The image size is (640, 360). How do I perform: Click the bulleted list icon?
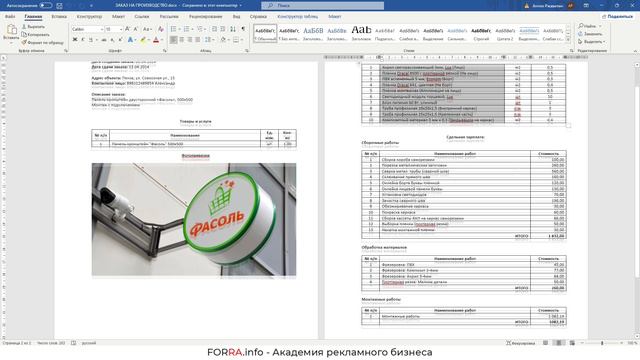point(173,29)
